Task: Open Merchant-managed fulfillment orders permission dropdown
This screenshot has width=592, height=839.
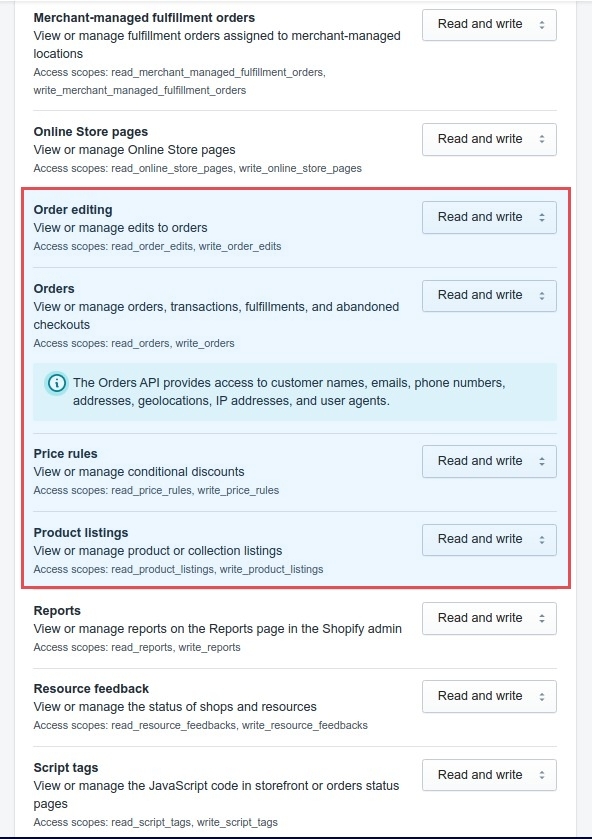Action: point(489,25)
